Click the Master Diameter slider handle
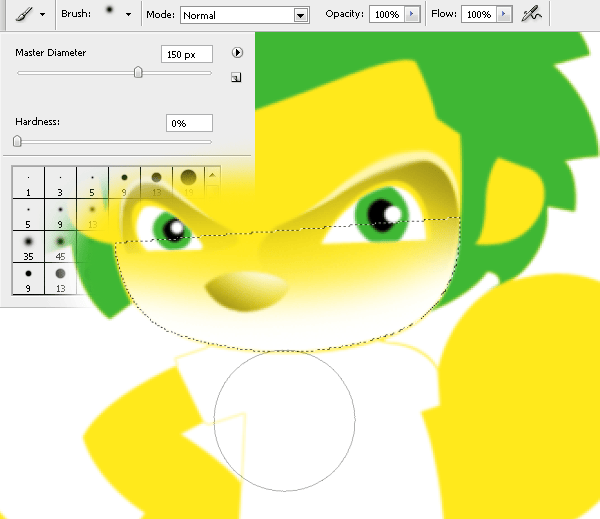Screen dimensions: 600x519 pyautogui.click(x=138, y=72)
